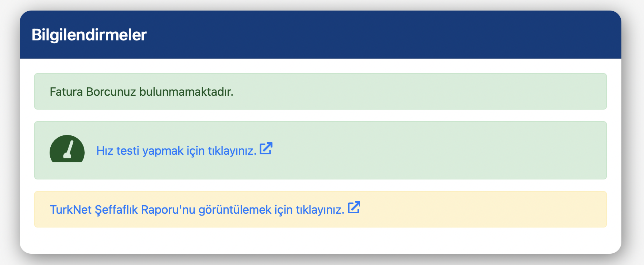644x265 pixels.
Task: Click the green invoice debt notification box
Action: click(x=321, y=91)
